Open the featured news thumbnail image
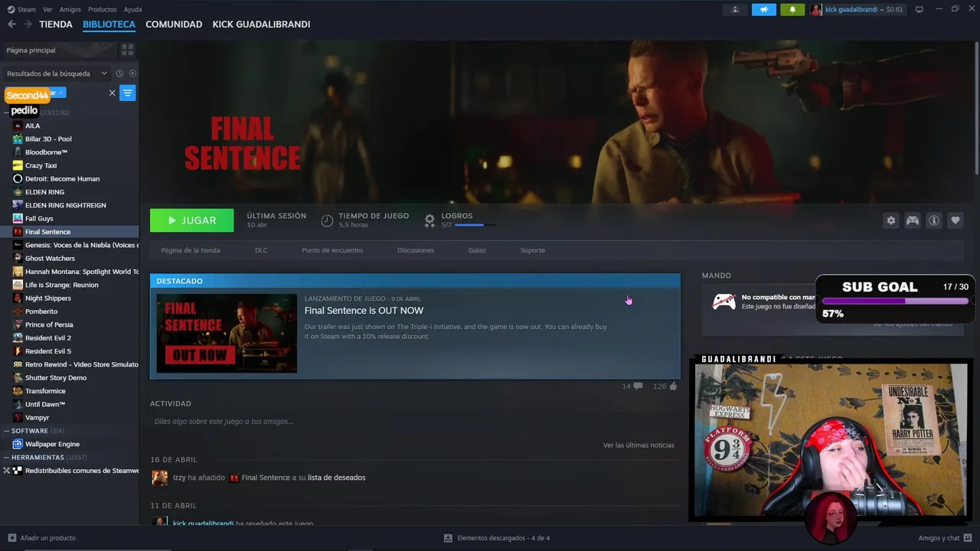The image size is (980, 551). click(x=227, y=333)
